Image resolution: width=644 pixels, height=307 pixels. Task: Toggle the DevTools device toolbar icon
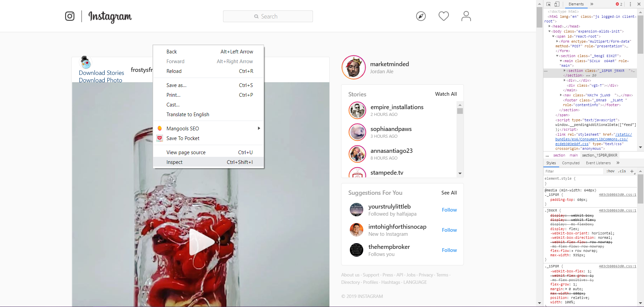(557, 4)
